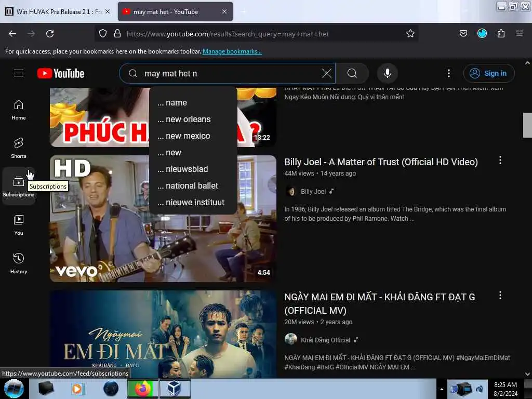
Task: Open media player taskbar icon
Action: tap(77, 389)
